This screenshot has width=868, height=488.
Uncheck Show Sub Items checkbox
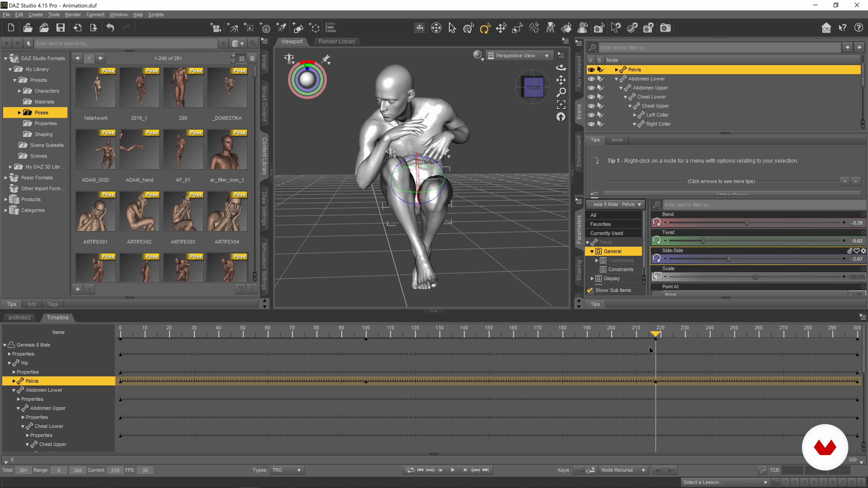pos(590,290)
